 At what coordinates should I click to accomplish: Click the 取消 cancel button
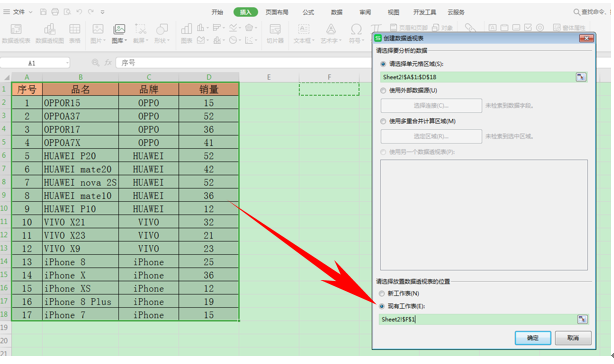coord(573,338)
